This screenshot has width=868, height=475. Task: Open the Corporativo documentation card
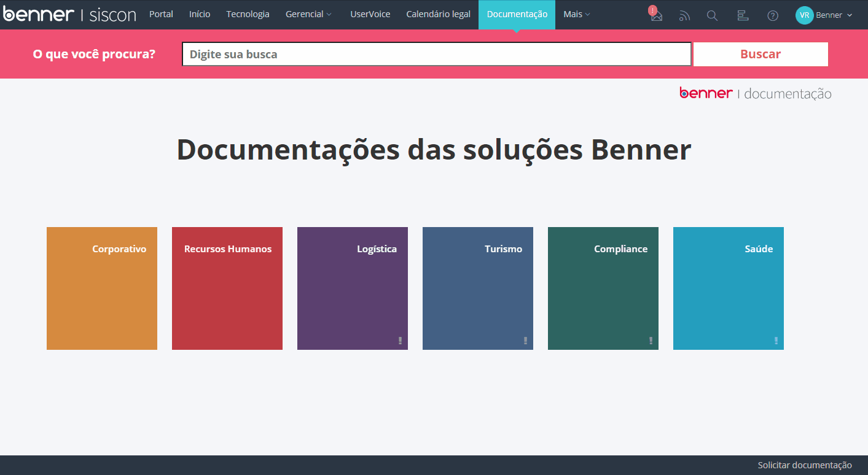pos(102,288)
